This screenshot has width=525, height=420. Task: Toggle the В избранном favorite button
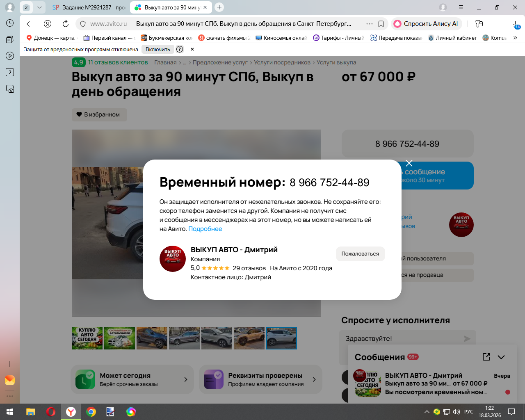tap(99, 114)
